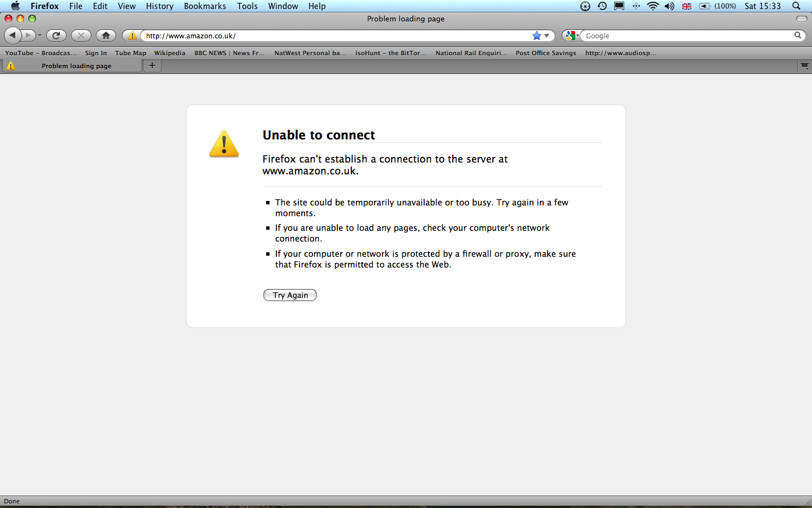
Task: Open the Firefox application menu
Action: click(x=45, y=6)
